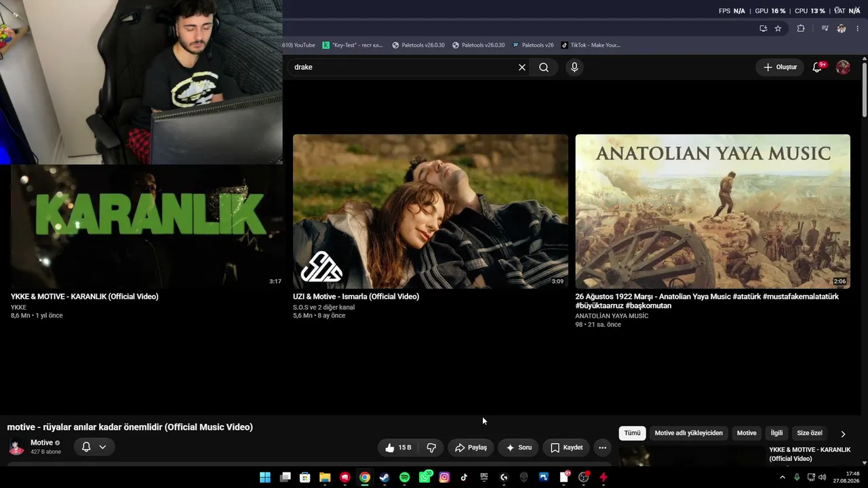Switch to Chrome on taskbar
The width and height of the screenshot is (868, 488).
point(365,477)
